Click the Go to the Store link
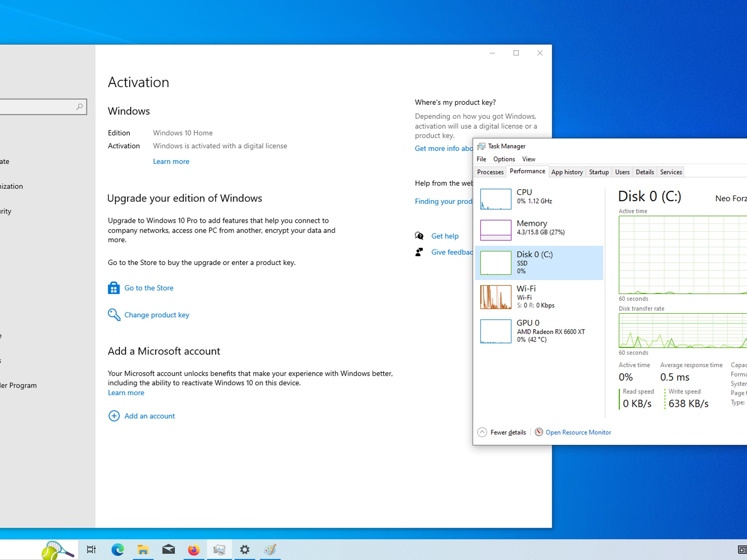The height and width of the screenshot is (560, 747). click(x=149, y=288)
